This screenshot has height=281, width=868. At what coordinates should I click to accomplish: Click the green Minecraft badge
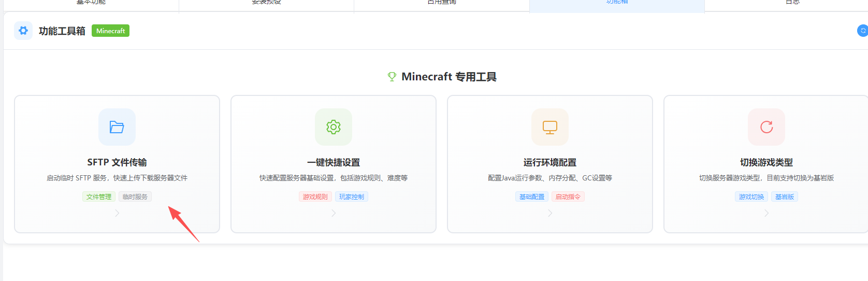coord(110,31)
